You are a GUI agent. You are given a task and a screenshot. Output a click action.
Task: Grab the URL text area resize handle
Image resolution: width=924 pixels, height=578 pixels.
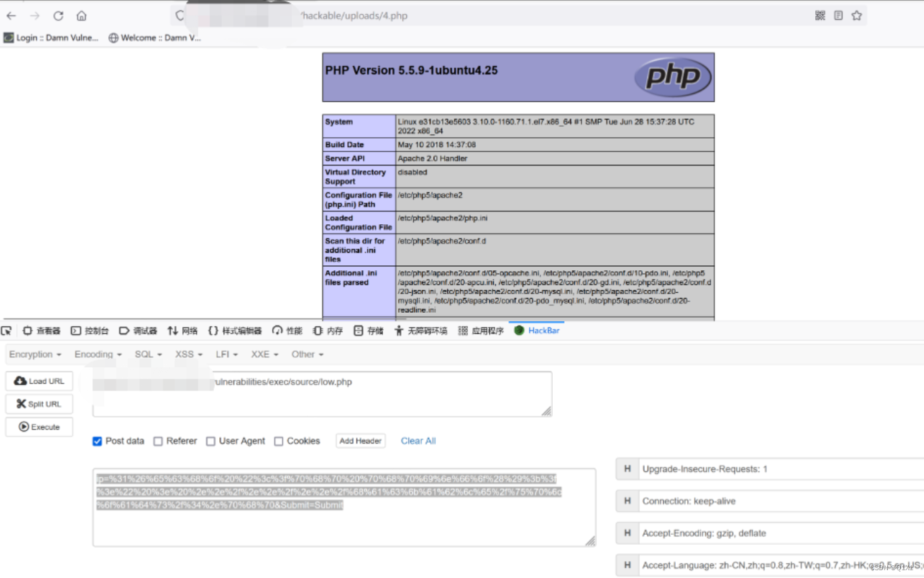(546, 412)
